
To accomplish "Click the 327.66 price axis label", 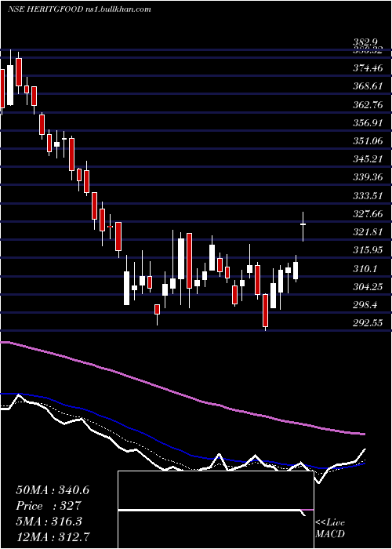I will (368, 214).
